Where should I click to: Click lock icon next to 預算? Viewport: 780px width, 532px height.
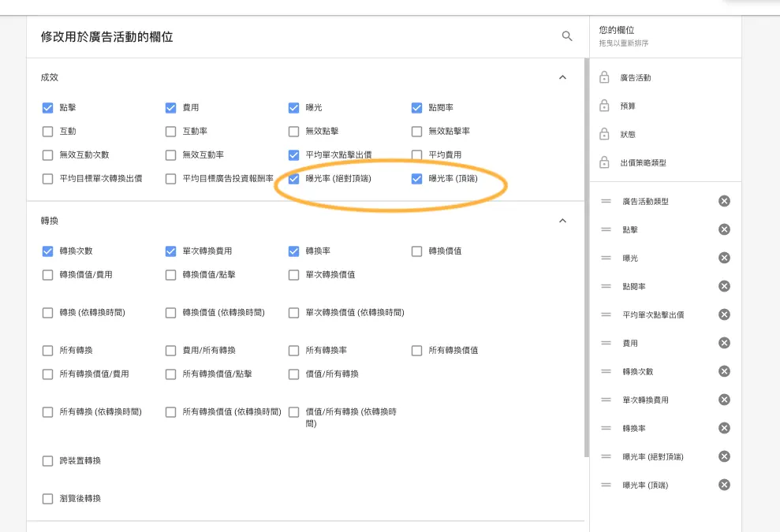click(x=604, y=106)
